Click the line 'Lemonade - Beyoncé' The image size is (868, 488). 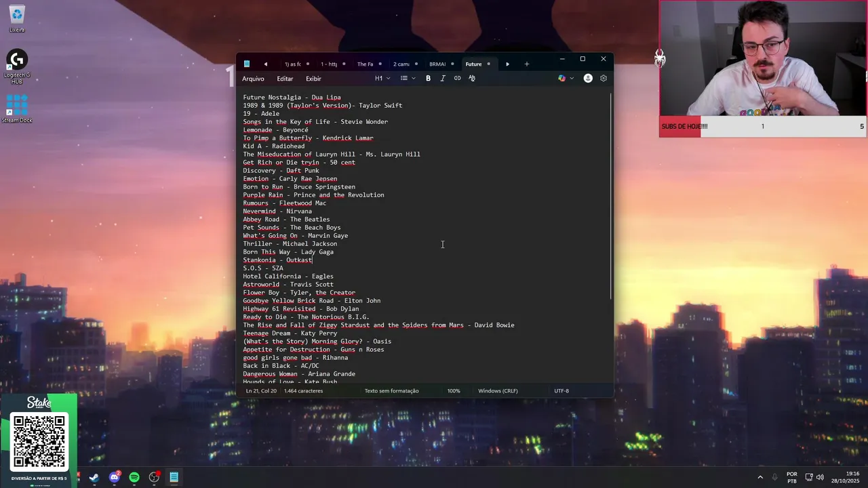[x=275, y=130]
